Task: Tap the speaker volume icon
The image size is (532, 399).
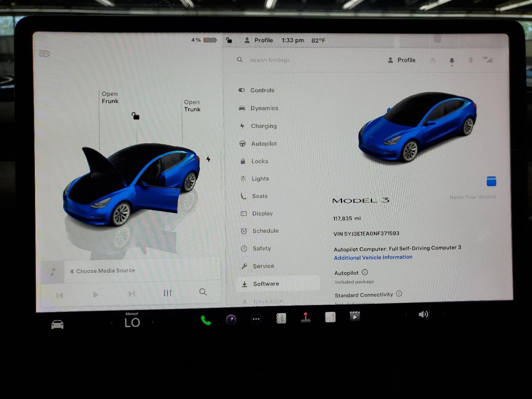Action: (424, 314)
